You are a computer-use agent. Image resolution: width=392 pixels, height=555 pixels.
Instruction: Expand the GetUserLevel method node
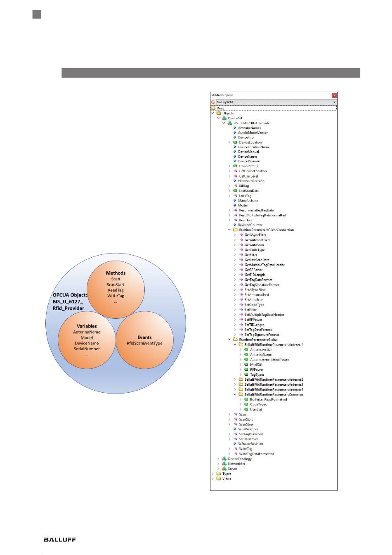[229, 176]
